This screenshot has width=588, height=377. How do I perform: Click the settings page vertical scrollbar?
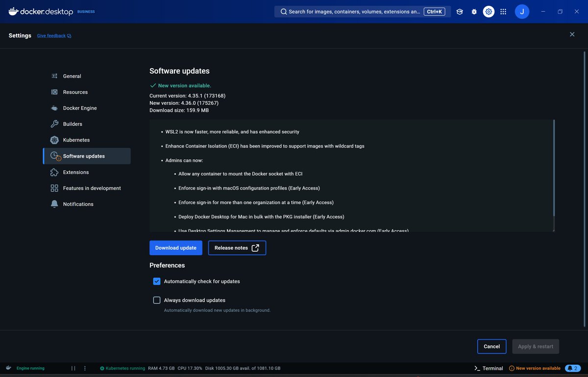584,188
